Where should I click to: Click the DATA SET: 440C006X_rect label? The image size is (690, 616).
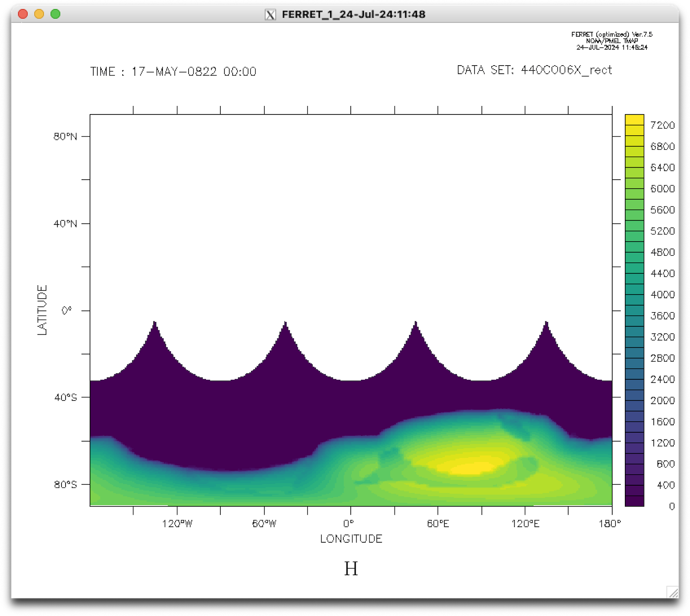(534, 70)
